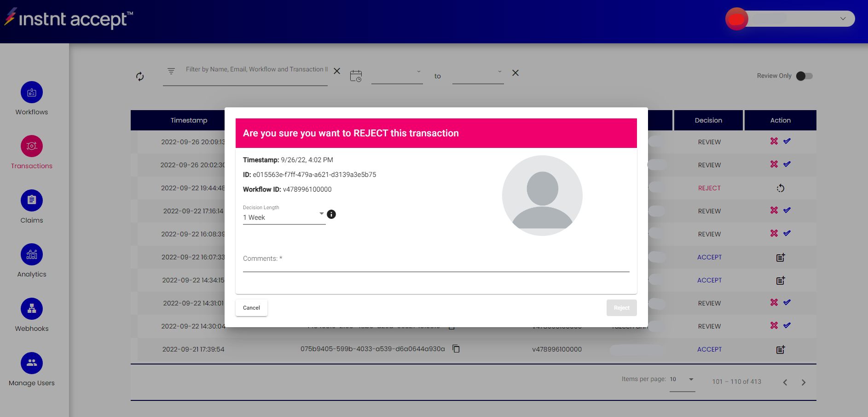Revert the 2022-09-22 19:44:48 rejected decision
The image size is (868, 417).
coord(781,188)
